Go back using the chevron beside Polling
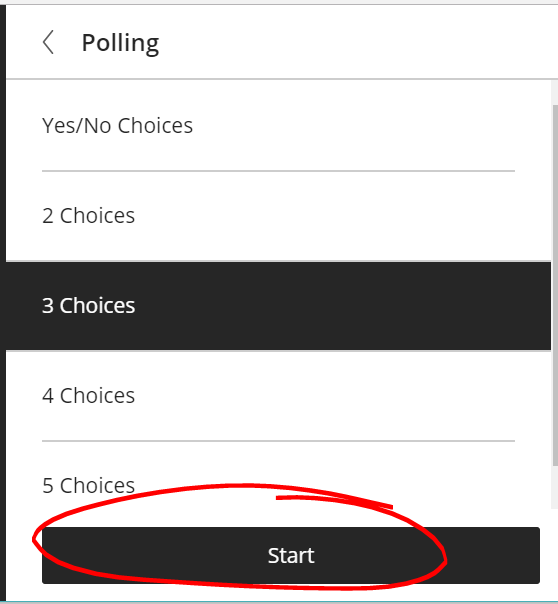558x604 pixels. click(48, 42)
